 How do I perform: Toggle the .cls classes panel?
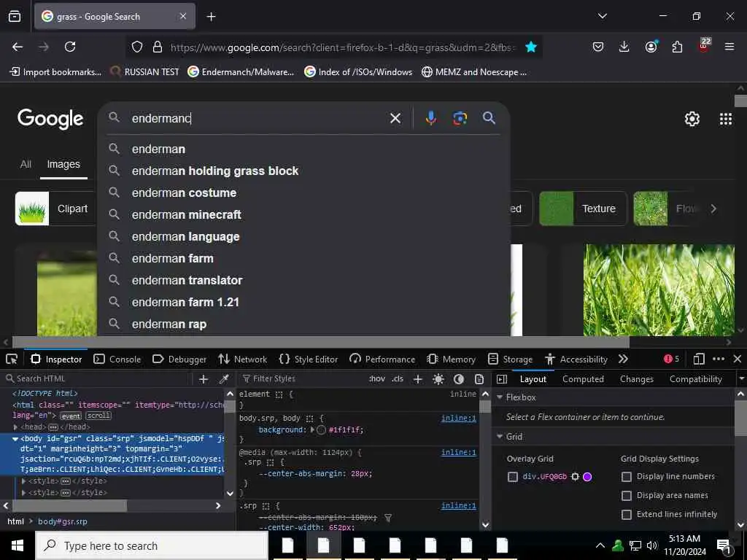[398, 379]
